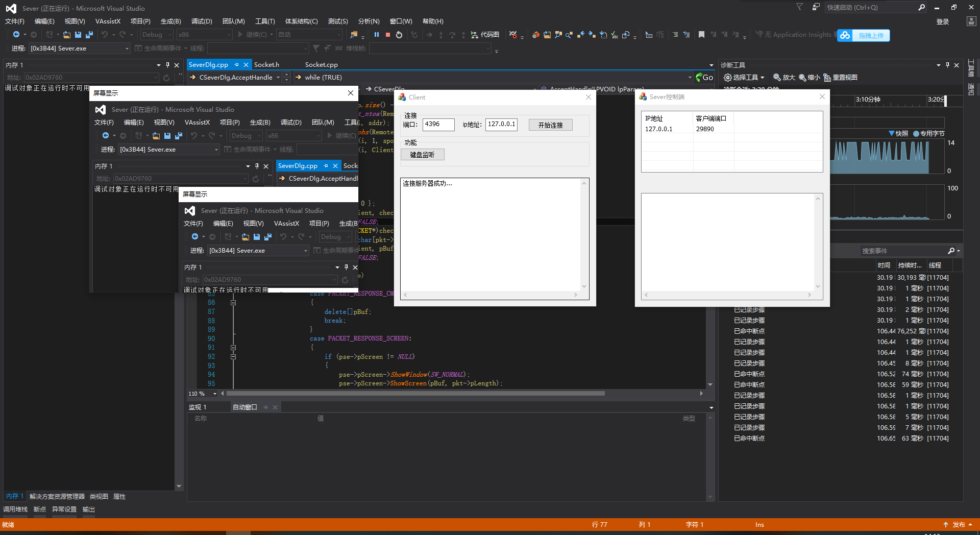The width and height of the screenshot is (980, 535).
Task: Click the Undo arrow in main toolbar
Action: (105, 34)
